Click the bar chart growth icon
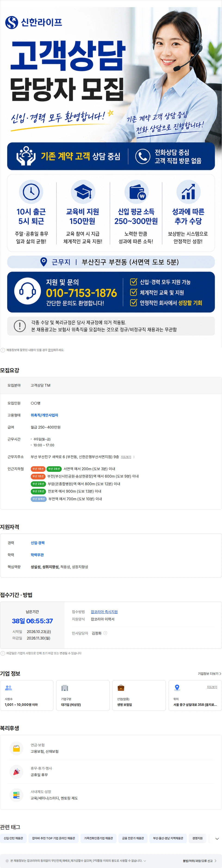This screenshot has width=222, height=868. click(188, 192)
